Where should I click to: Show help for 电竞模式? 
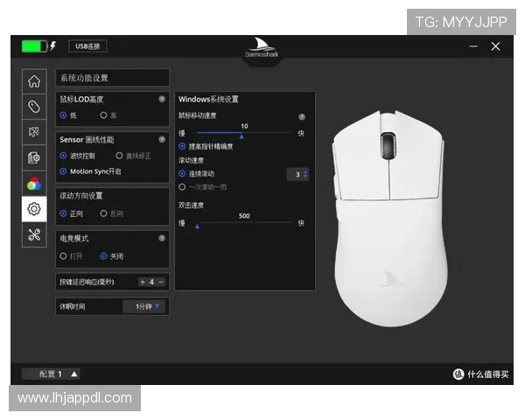(162, 238)
